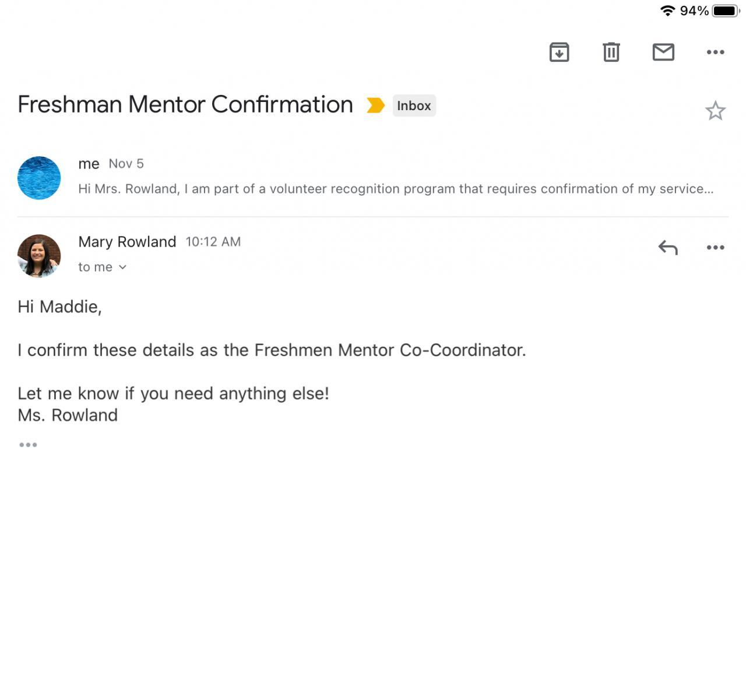
Task: Toggle the yellow importance marker
Action: pos(375,105)
